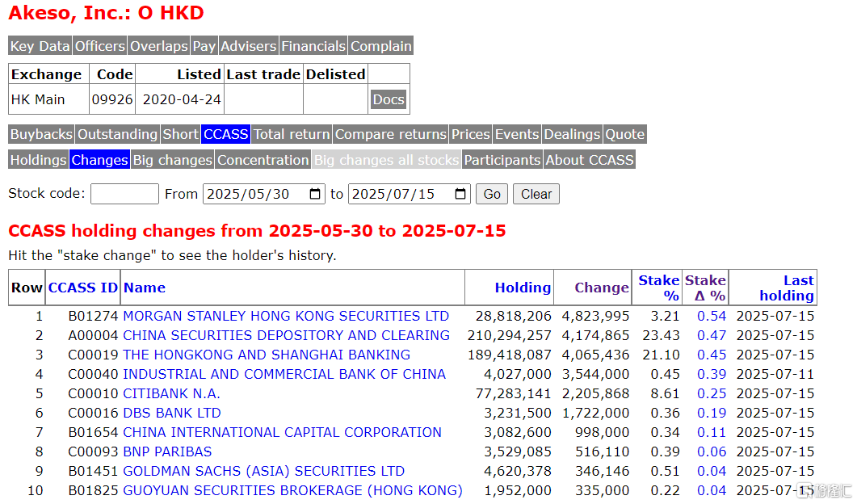Image resolution: width=857 pixels, height=504 pixels.
Task: Open the BNP Paribas link
Action: click(167, 451)
